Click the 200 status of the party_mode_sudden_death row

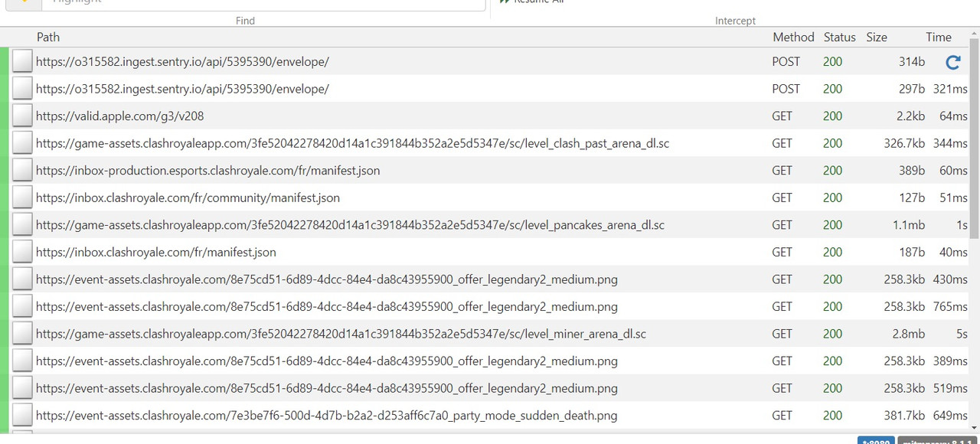(833, 416)
